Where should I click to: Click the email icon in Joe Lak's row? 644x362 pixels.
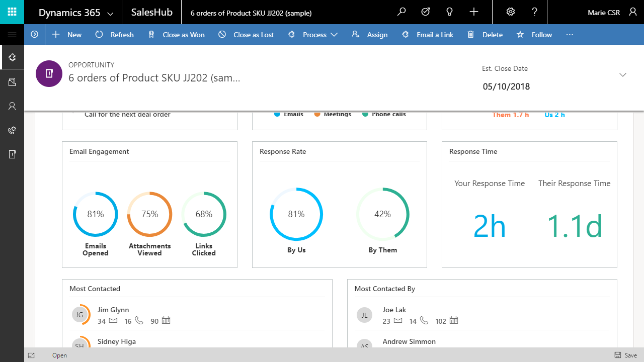point(398,320)
